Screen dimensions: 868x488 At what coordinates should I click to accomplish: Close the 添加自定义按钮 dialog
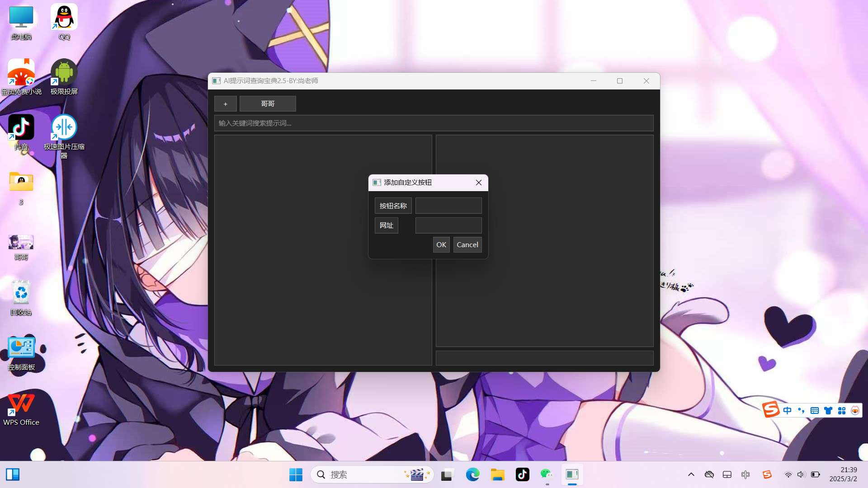[479, 183]
